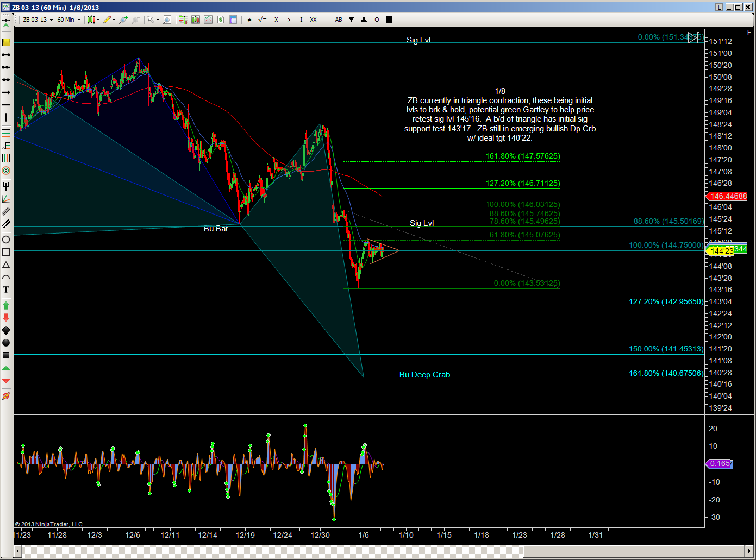The height and width of the screenshot is (560, 756).
Task: Click the horizontal scrollbar's left arrow
Action: 17,551
